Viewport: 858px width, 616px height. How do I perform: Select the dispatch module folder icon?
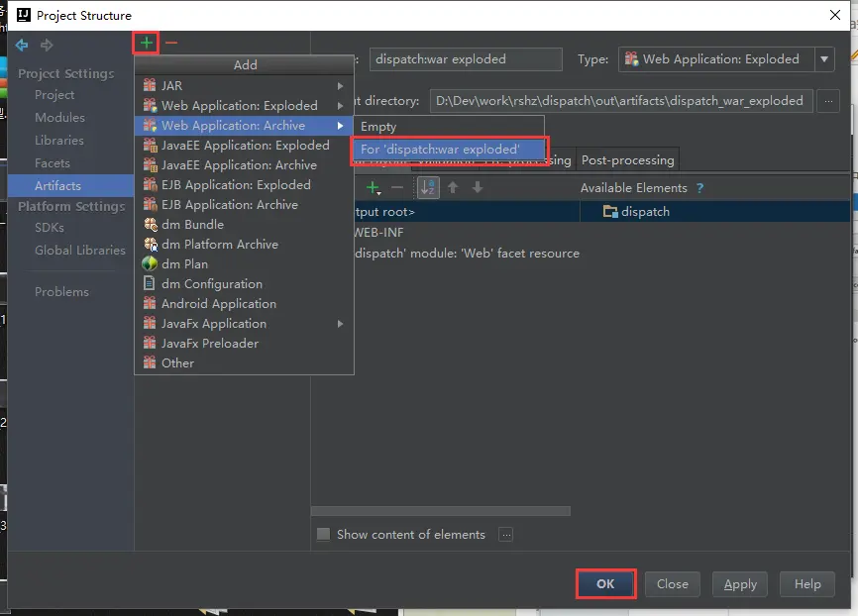point(609,211)
